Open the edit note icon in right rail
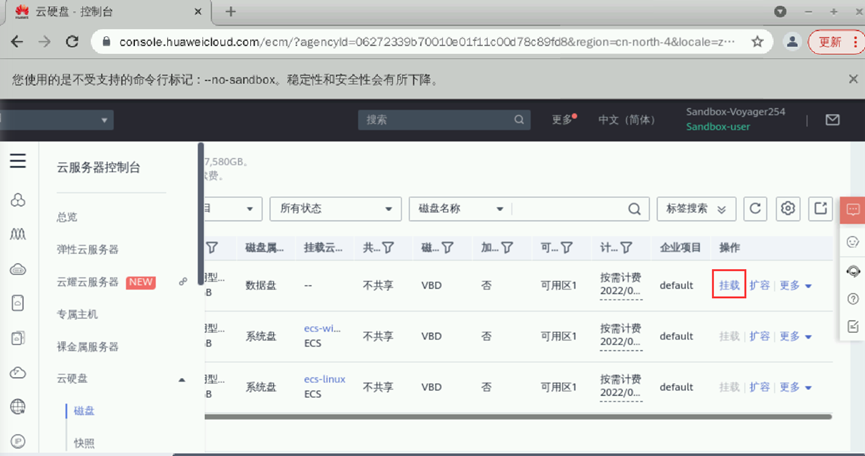Image resolution: width=865 pixels, height=456 pixels. click(x=853, y=326)
